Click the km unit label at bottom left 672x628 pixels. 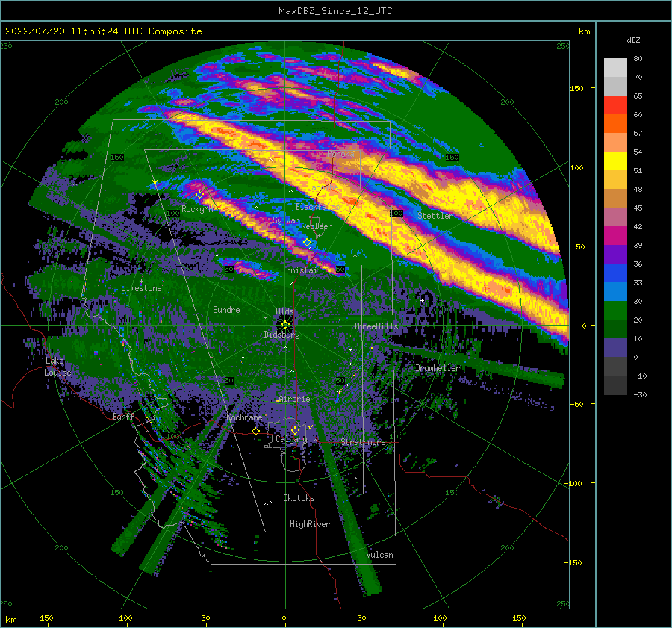[10, 620]
